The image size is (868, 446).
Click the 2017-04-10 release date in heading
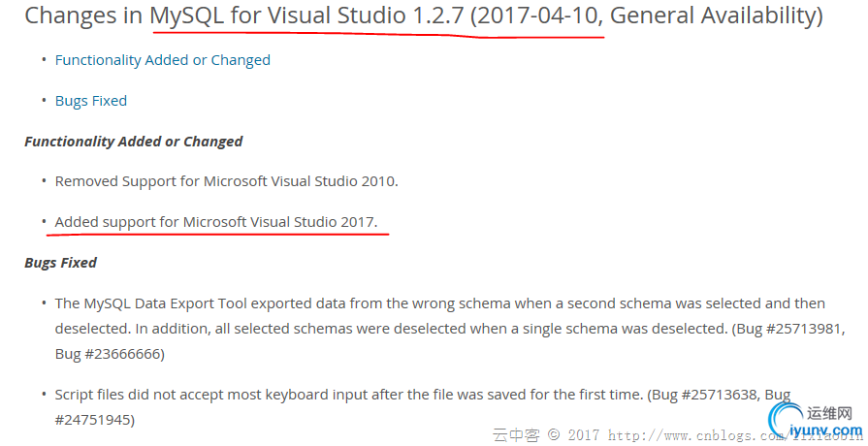[x=540, y=16]
